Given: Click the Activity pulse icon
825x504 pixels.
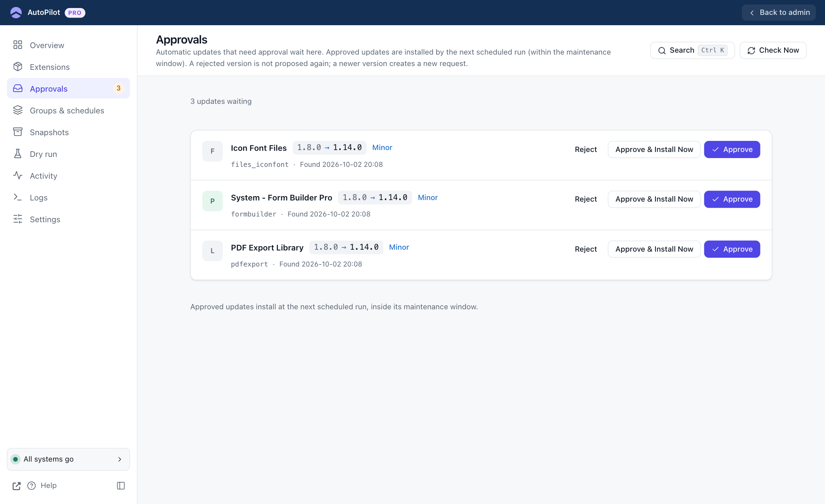Looking at the screenshot, I should (x=18, y=176).
